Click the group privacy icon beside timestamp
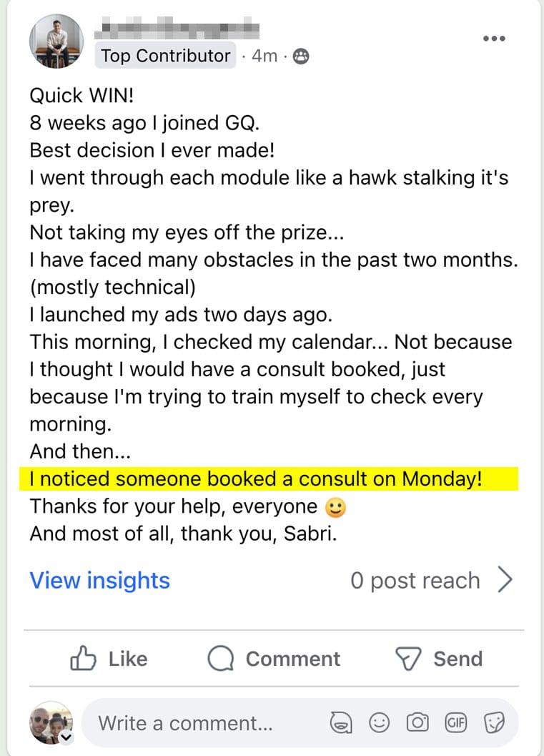Screen dimensions: 544x756 [x=302, y=57]
